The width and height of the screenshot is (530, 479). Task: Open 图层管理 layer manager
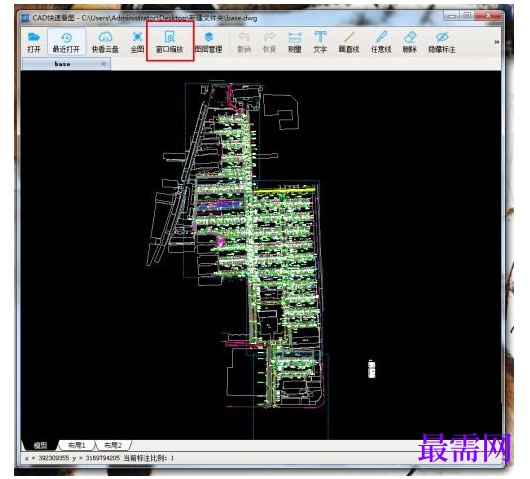pos(209,42)
